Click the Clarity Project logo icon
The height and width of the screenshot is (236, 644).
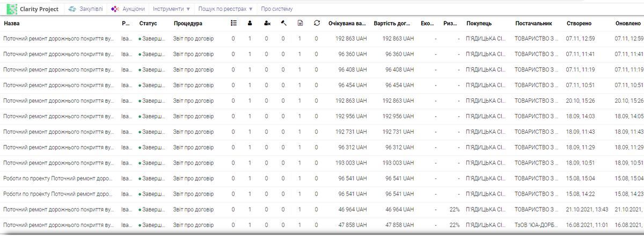pyautogui.click(x=12, y=9)
